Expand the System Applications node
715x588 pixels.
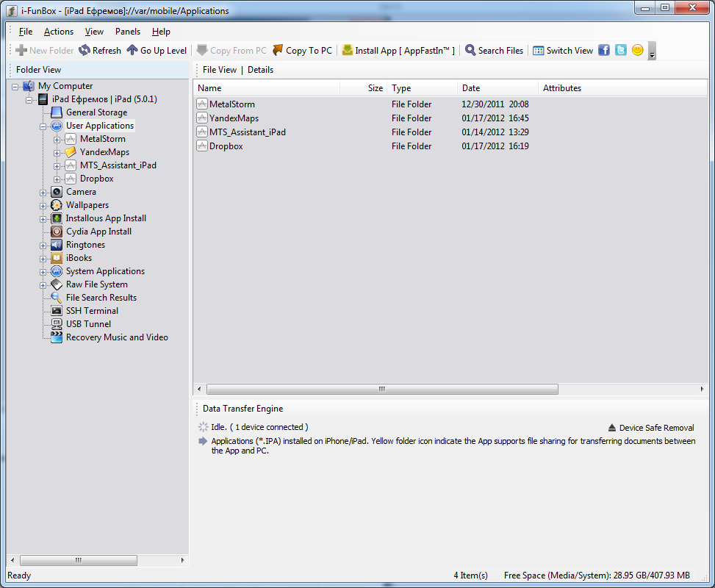coord(43,272)
